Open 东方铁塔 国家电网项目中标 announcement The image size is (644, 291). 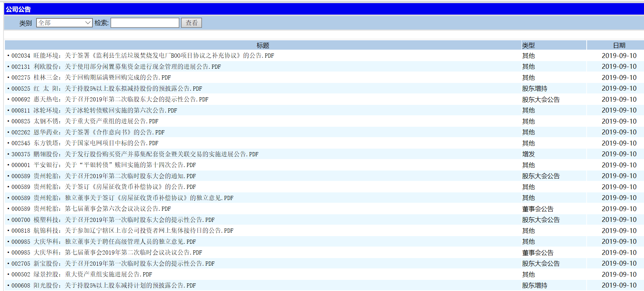point(85,143)
